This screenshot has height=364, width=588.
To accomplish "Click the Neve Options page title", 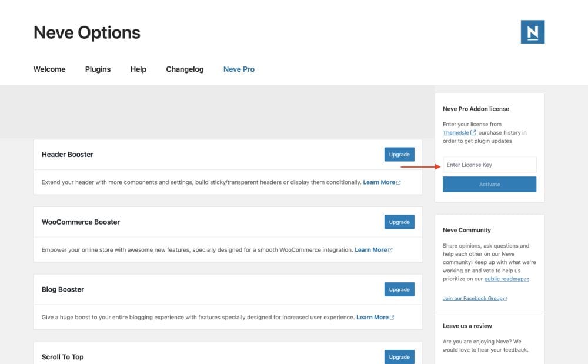I will point(87,32).
